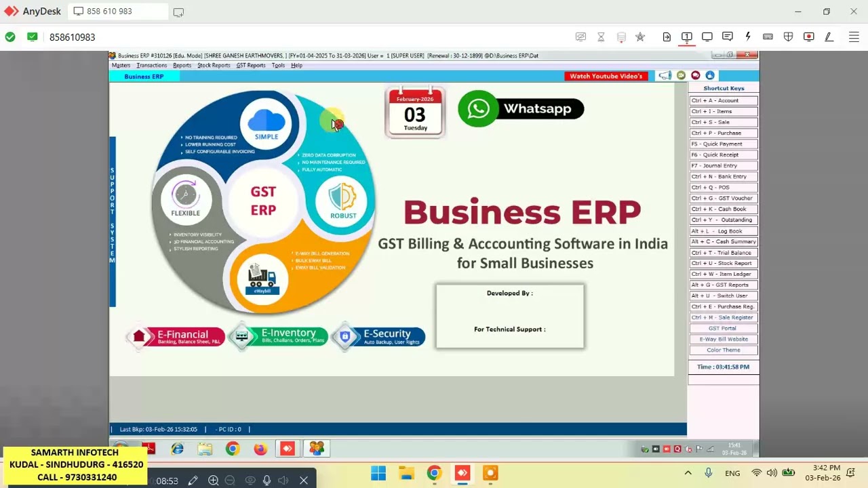The height and width of the screenshot is (488, 868).
Task: Click AnyDesk session favorite star icon
Action: pos(640,37)
